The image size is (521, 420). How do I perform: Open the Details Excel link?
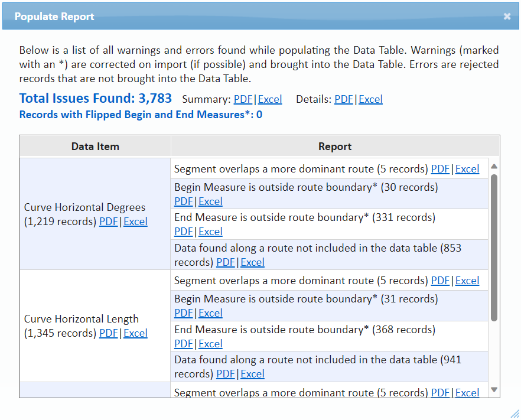[370, 99]
